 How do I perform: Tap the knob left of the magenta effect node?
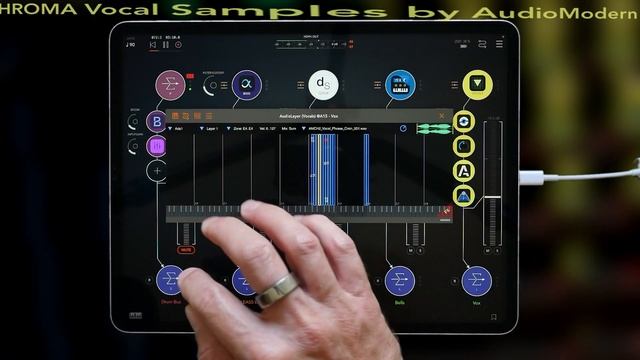coord(134,146)
